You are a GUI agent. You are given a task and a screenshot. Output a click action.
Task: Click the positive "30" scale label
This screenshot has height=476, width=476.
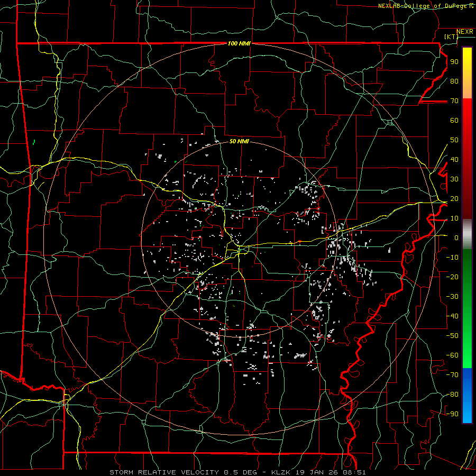point(454,179)
